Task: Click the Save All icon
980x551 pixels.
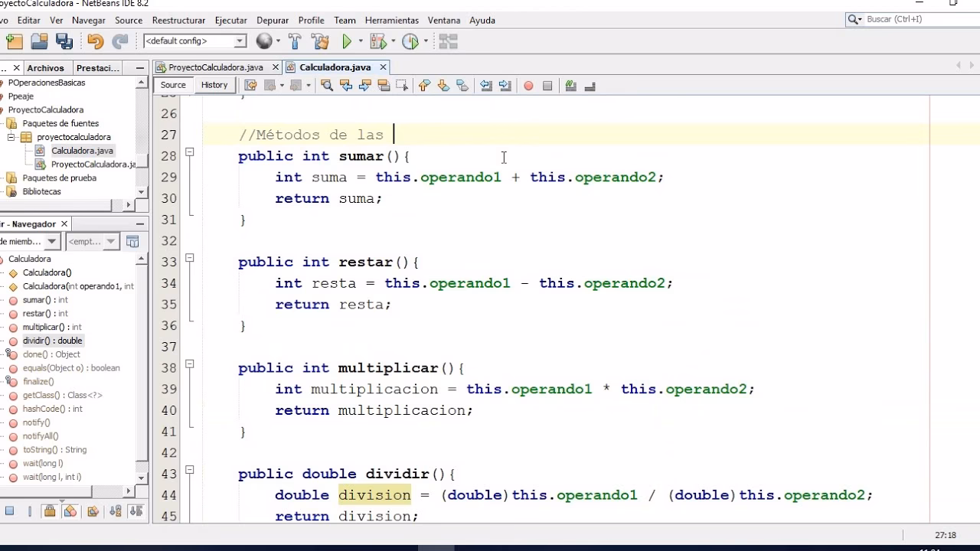Action: (64, 42)
